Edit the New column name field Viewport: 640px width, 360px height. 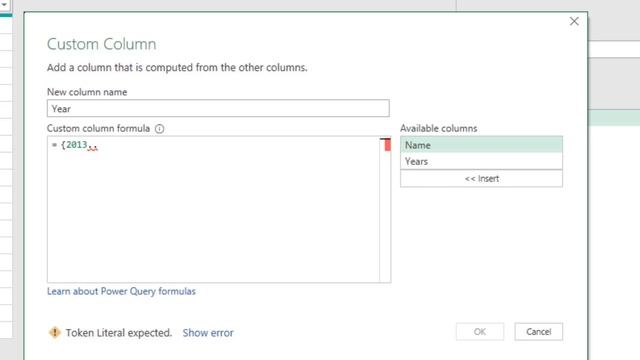pyautogui.click(x=218, y=109)
